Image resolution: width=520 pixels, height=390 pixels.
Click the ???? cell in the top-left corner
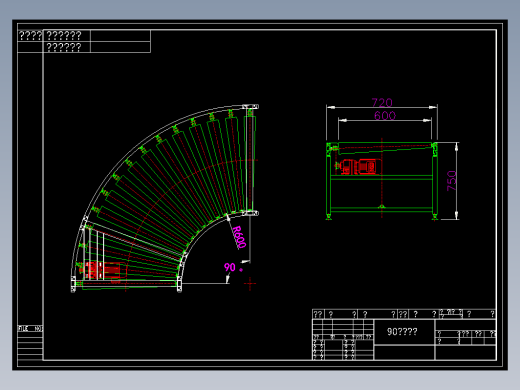click(30, 35)
